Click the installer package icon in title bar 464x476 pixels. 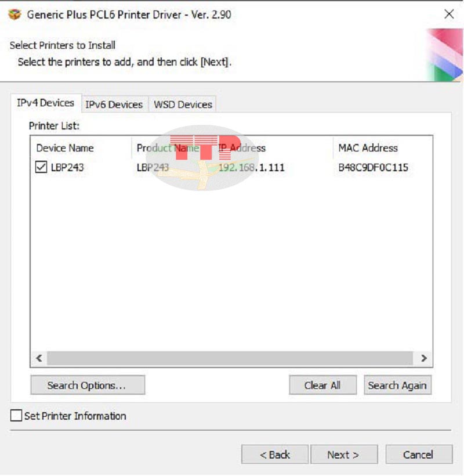coord(14,15)
